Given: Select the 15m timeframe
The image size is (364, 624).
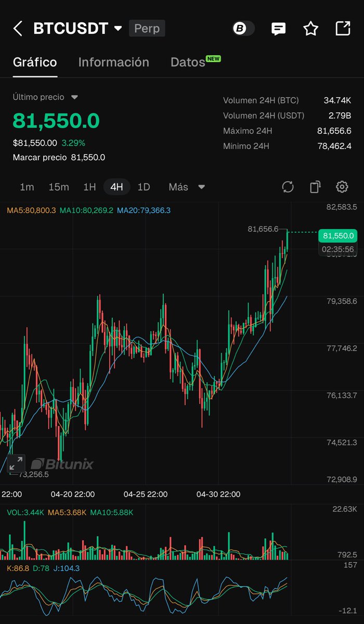Looking at the screenshot, I should 58,187.
